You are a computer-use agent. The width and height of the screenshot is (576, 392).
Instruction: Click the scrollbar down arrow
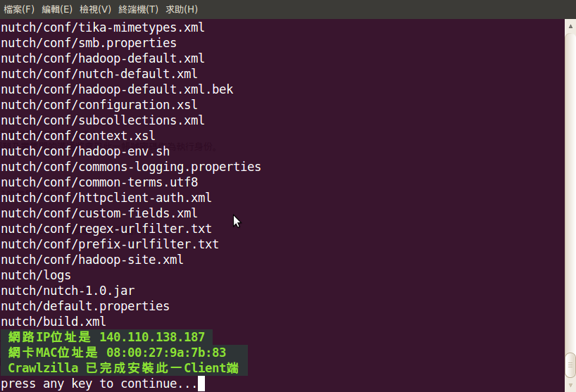[570, 386]
